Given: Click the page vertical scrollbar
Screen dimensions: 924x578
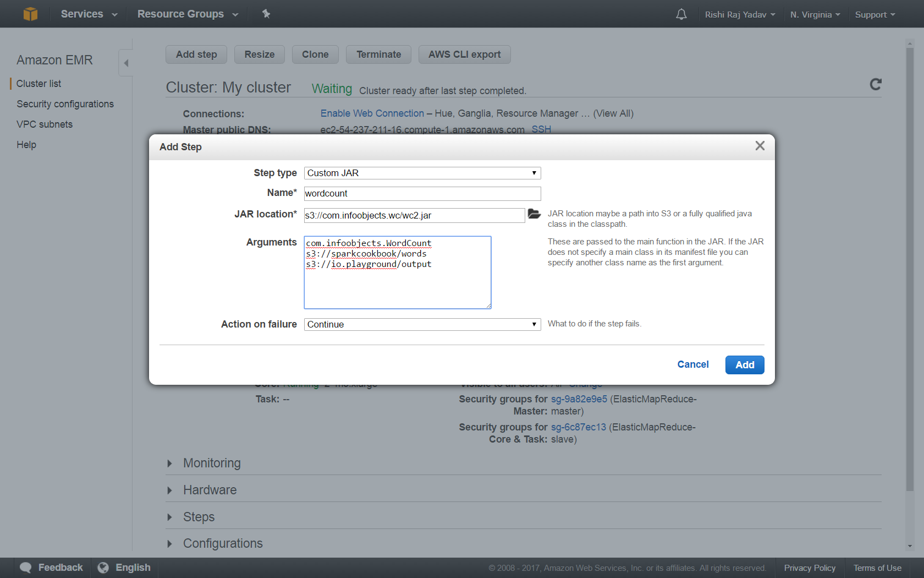Looking at the screenshot, I should pos(910,270).
